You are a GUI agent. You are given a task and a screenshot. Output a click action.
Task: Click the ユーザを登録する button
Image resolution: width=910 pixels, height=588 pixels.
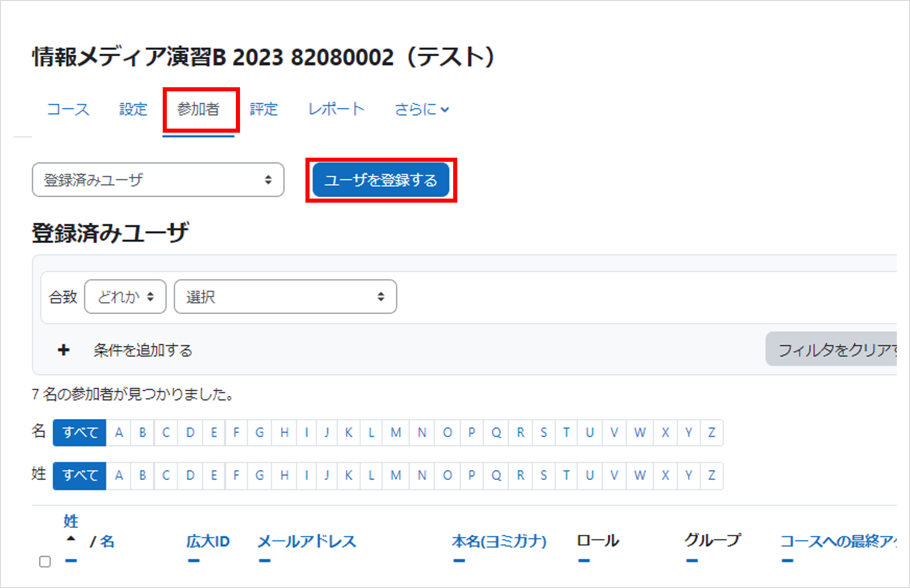tap(381, 180)
